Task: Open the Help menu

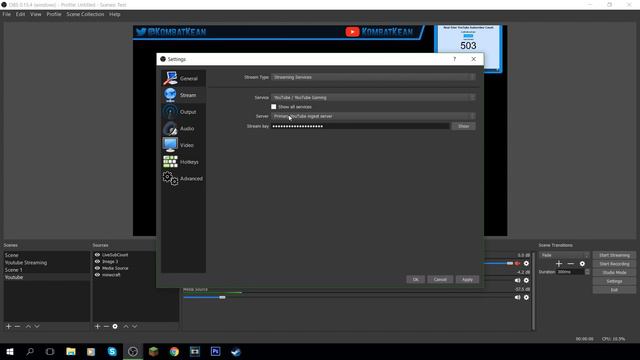Action: pyautogui.click(x=115, y=14)
